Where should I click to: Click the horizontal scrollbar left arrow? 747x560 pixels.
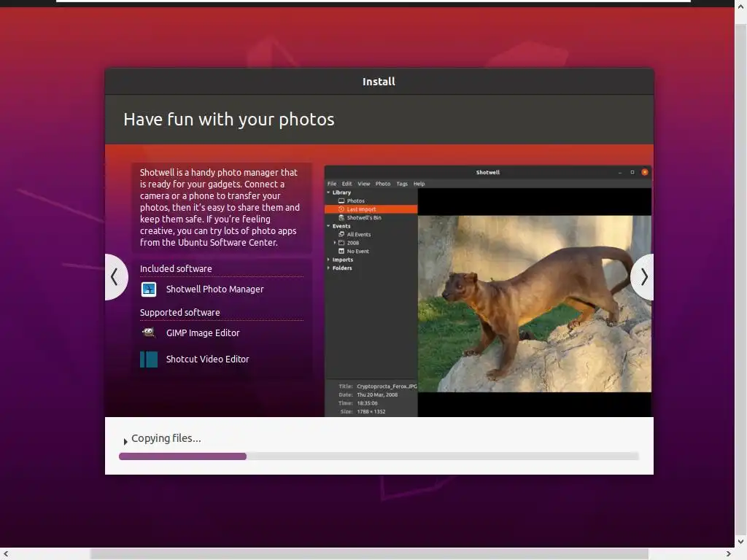[6, 554]
